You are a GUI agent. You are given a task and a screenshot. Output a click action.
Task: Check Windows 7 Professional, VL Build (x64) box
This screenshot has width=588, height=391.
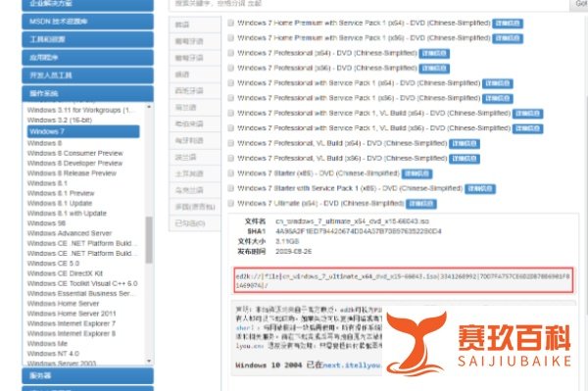click(x=230, y=143)
